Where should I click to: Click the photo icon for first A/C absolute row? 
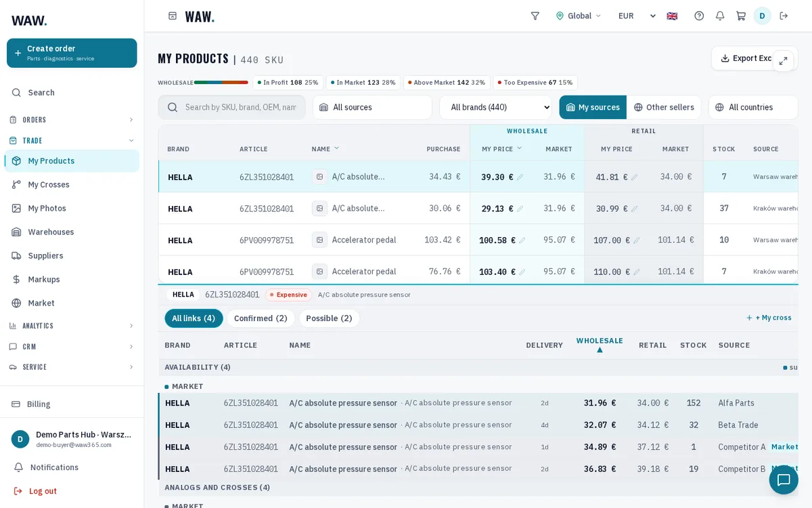tap(319, 177)
